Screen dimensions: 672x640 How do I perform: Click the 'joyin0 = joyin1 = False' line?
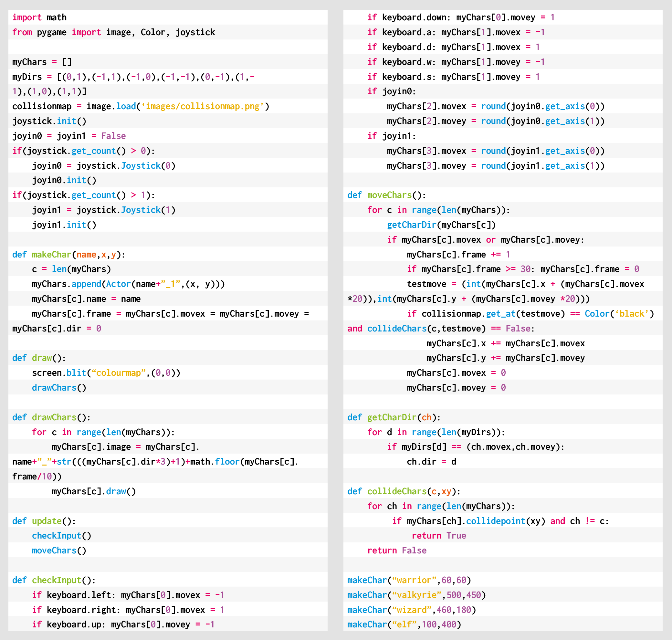click(x=69, y=136)
